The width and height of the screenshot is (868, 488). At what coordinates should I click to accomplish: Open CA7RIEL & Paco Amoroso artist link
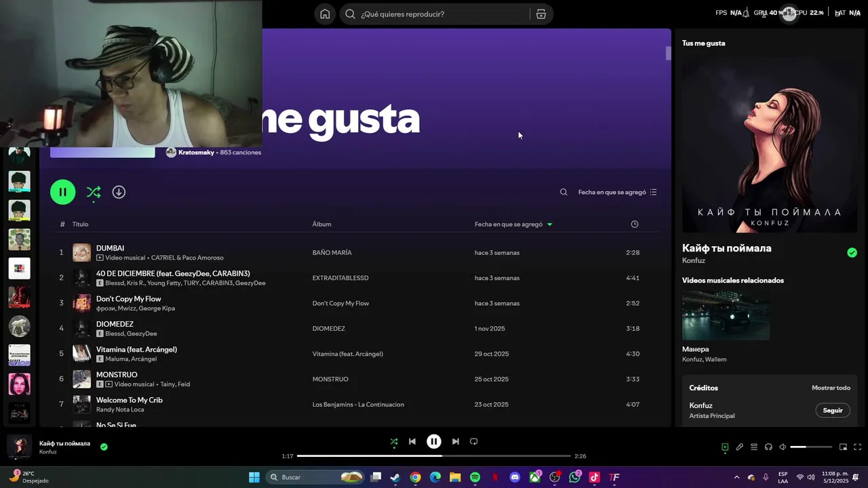click(187, 258)
